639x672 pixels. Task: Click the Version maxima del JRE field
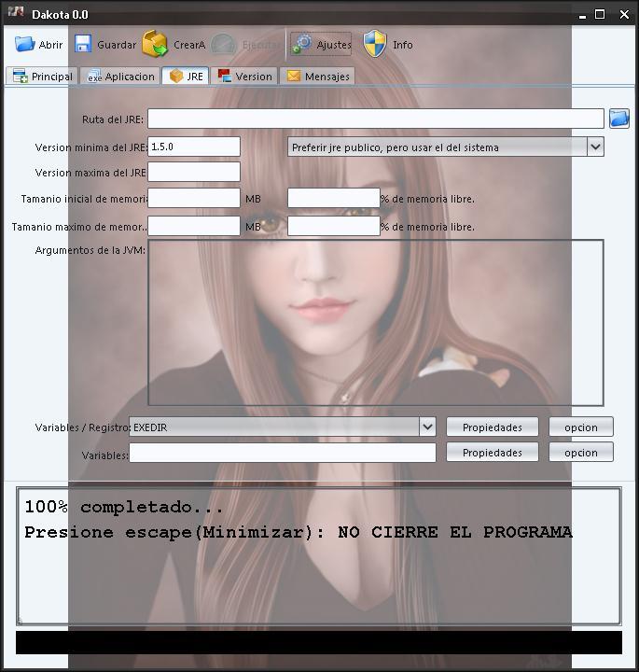[194, 172]
